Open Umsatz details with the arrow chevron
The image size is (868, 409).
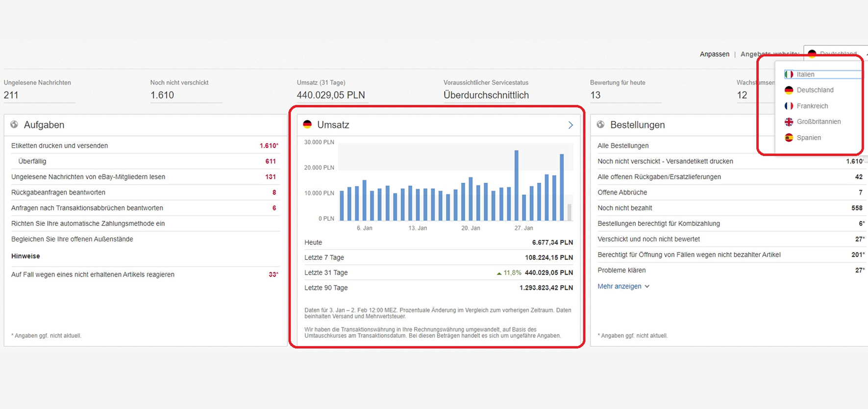tap(570, 125)
